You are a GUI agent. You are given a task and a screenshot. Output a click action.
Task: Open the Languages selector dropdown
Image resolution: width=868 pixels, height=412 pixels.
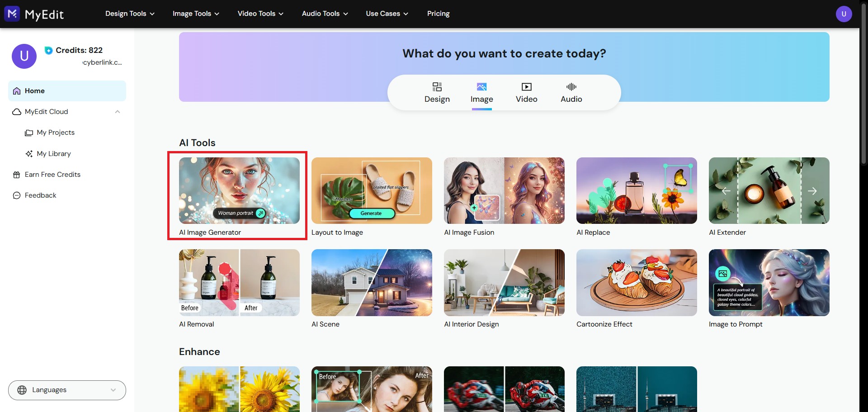(x=67, y=390)
